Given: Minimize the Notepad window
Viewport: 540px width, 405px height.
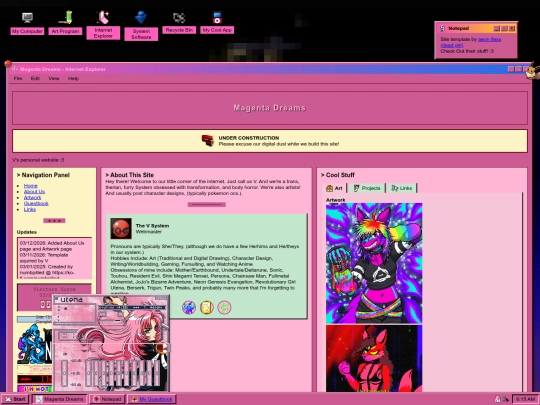Looking at the screenshot, I should (x=497, y=29).
